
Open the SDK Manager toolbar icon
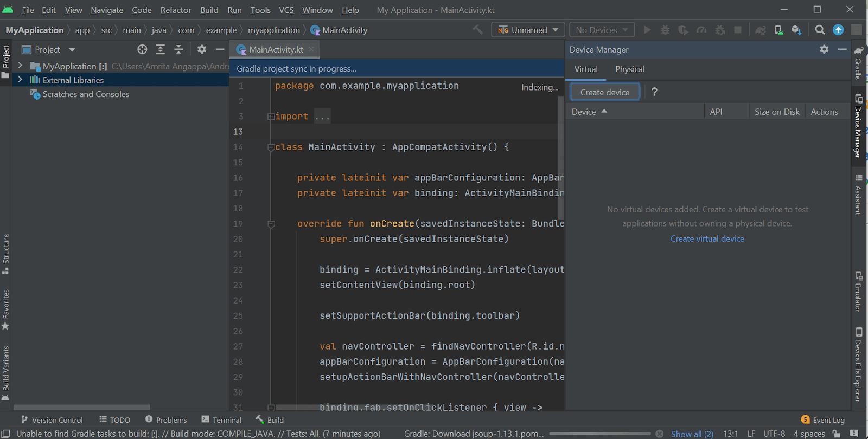tap(796, 30)
